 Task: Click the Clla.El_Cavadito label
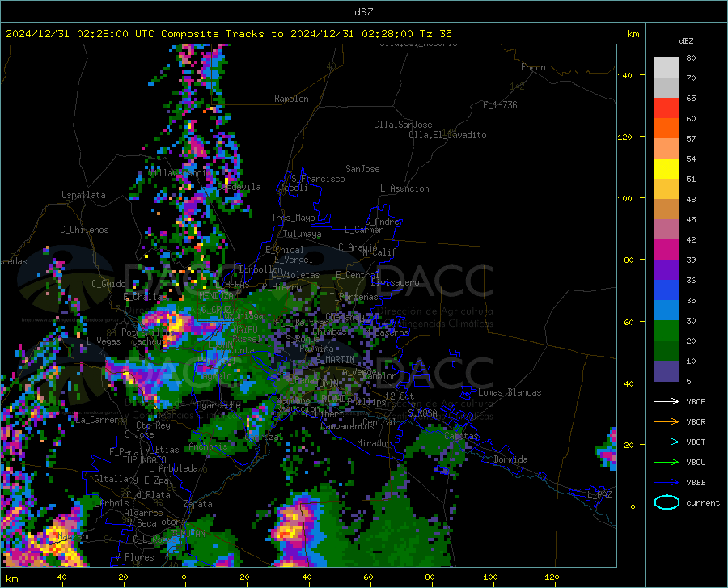pos(447,135)
